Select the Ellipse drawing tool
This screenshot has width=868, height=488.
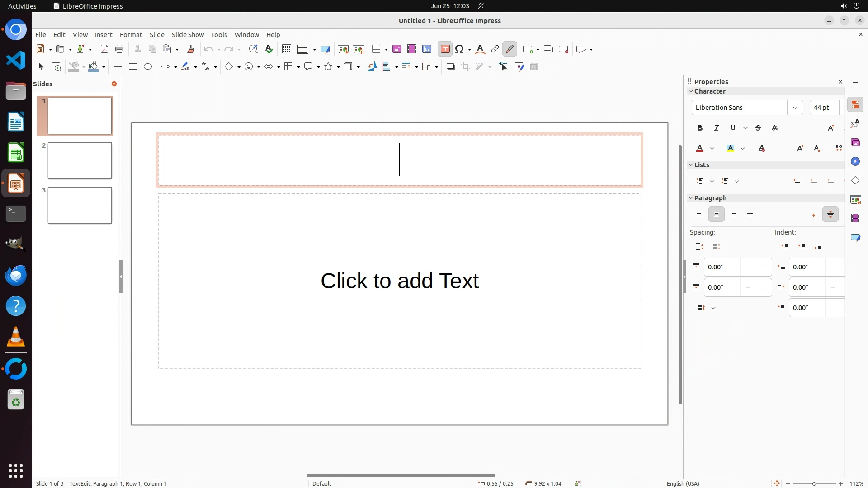148,67
